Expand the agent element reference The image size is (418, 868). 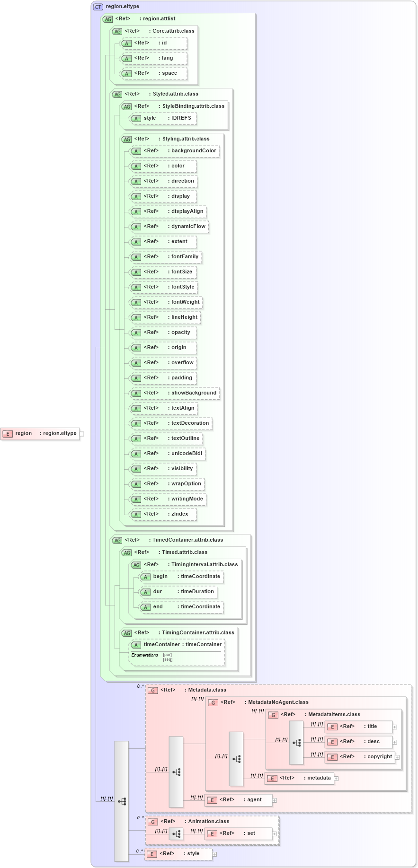point(275,800)
